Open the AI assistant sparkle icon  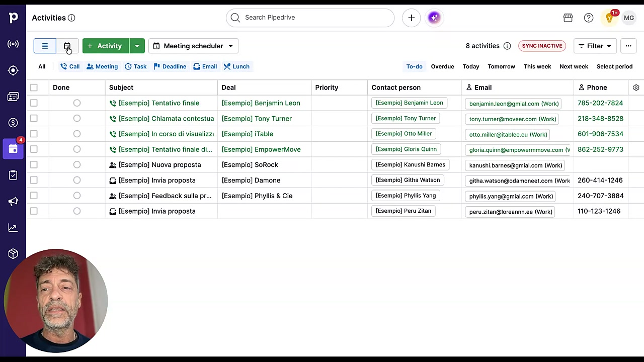[x=434, y=18]
